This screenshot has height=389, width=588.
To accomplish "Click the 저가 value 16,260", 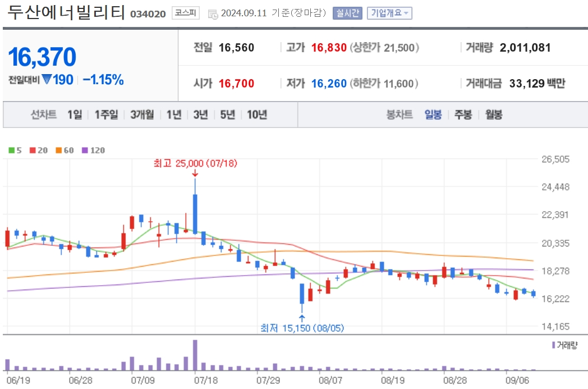I will (329, 83).
